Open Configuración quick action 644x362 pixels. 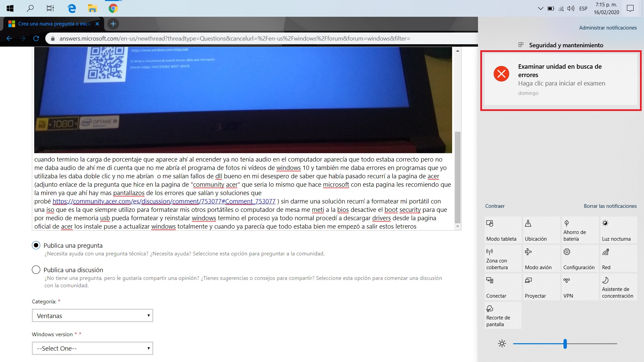[x=580, y=258]
